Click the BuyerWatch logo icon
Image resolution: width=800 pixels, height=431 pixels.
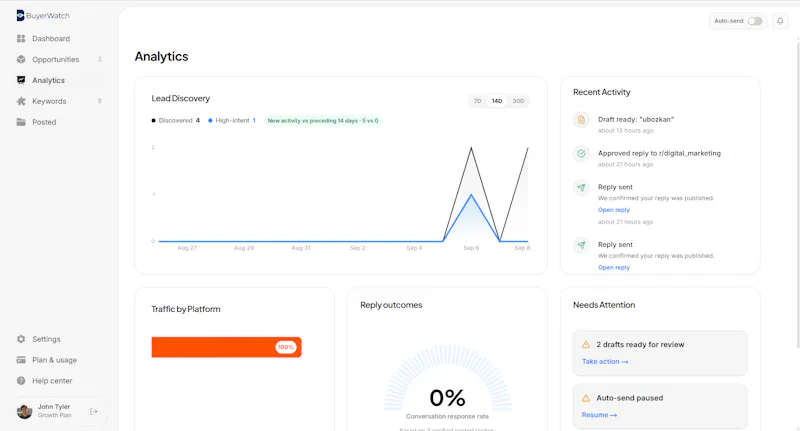coord(20,16)
